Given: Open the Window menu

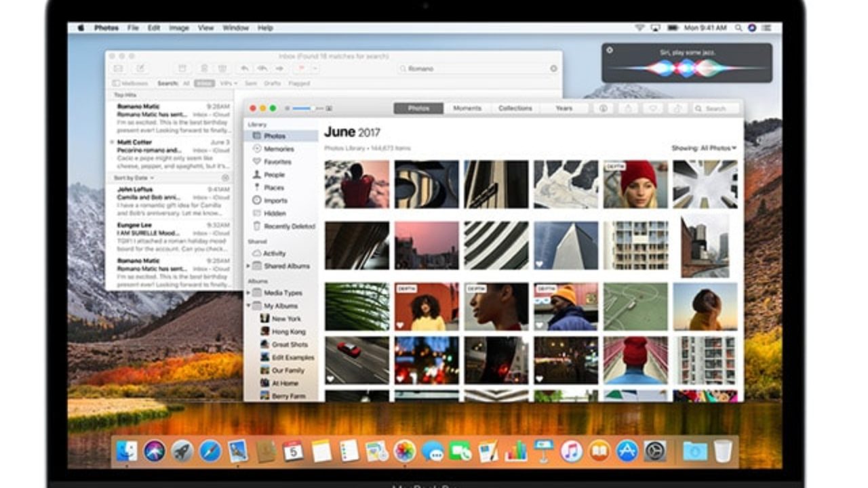Looking at the screenshot, I should coord(236,28).
